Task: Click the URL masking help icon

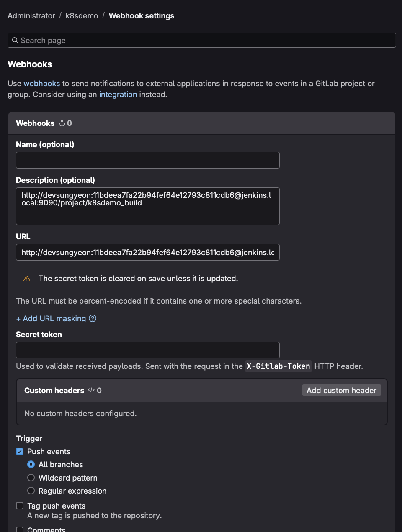Action: point(93,318)
